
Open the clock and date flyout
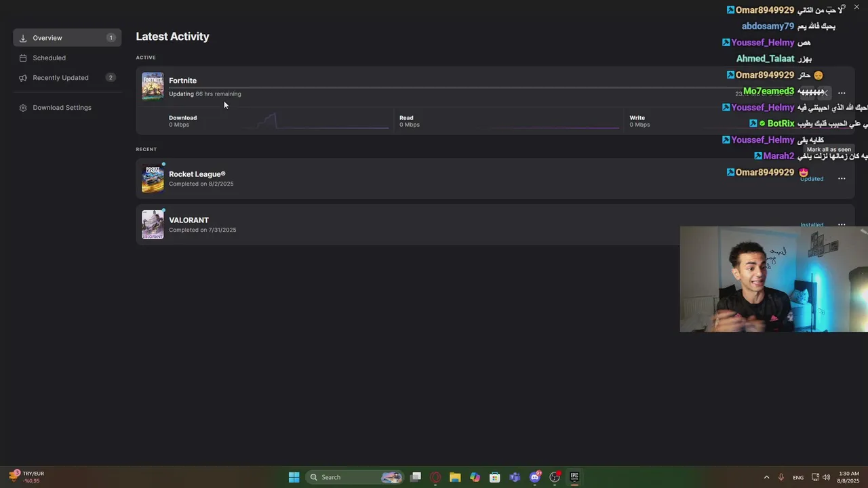coord(849,477)
